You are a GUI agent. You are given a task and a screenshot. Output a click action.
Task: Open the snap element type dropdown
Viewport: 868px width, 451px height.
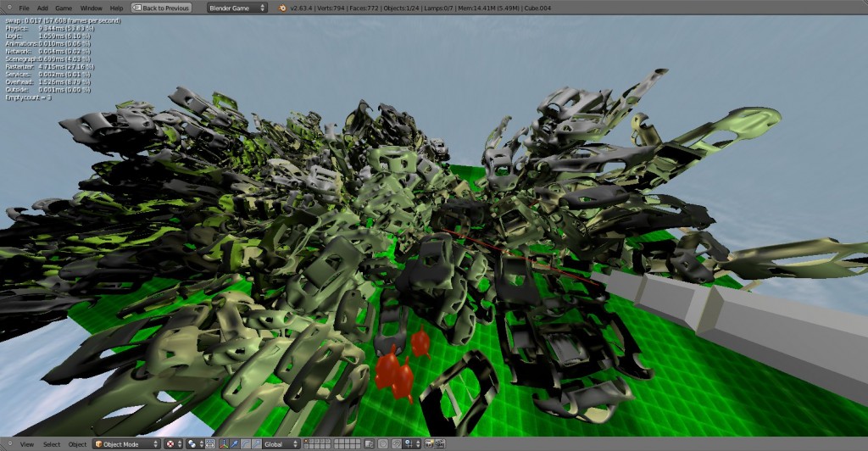(413, 444)
